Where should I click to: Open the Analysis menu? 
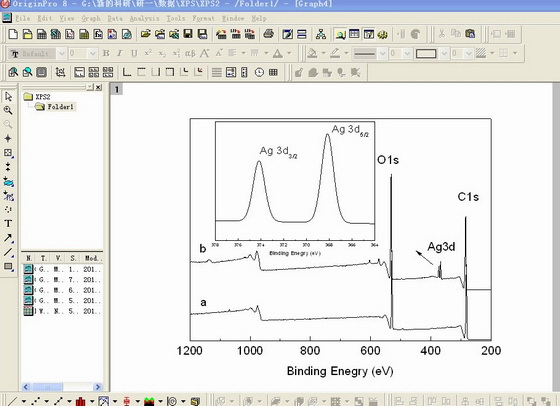click(x=144, y=18)
